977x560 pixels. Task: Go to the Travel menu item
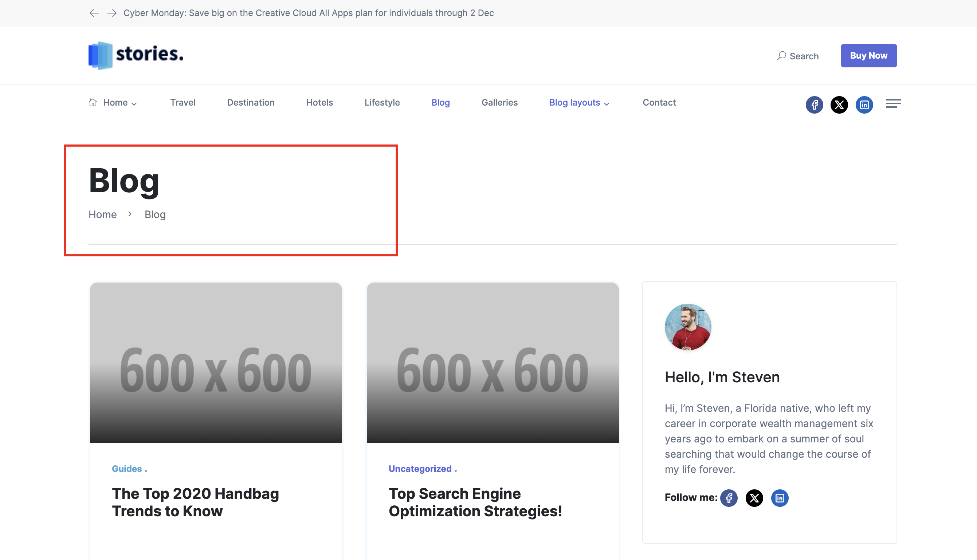[183, 103]
